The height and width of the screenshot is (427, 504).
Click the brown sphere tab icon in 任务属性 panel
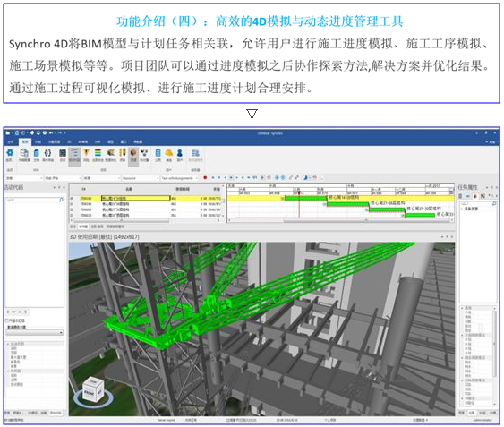pos(475,196)
